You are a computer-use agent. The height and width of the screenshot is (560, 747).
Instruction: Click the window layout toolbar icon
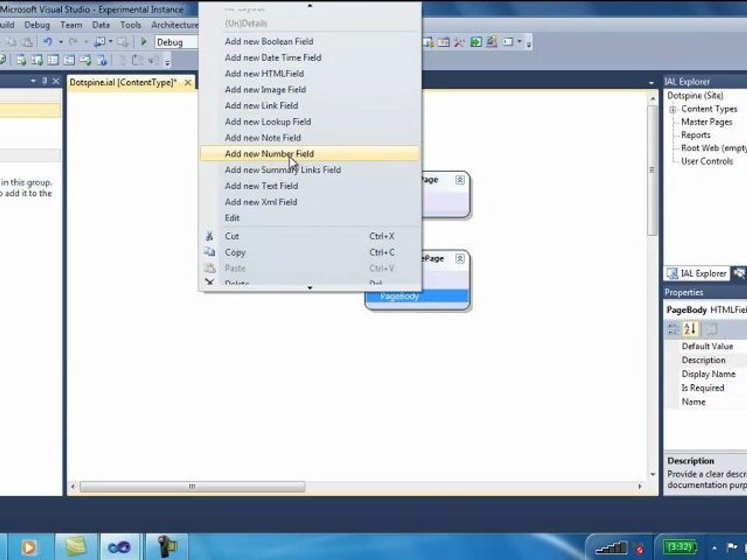click(x=508, y=43)
